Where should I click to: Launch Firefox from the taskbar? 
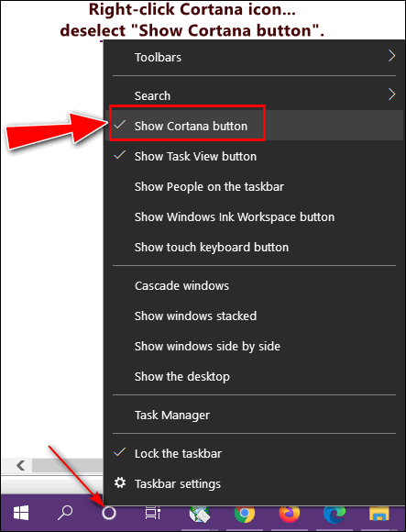coord(289,514)
